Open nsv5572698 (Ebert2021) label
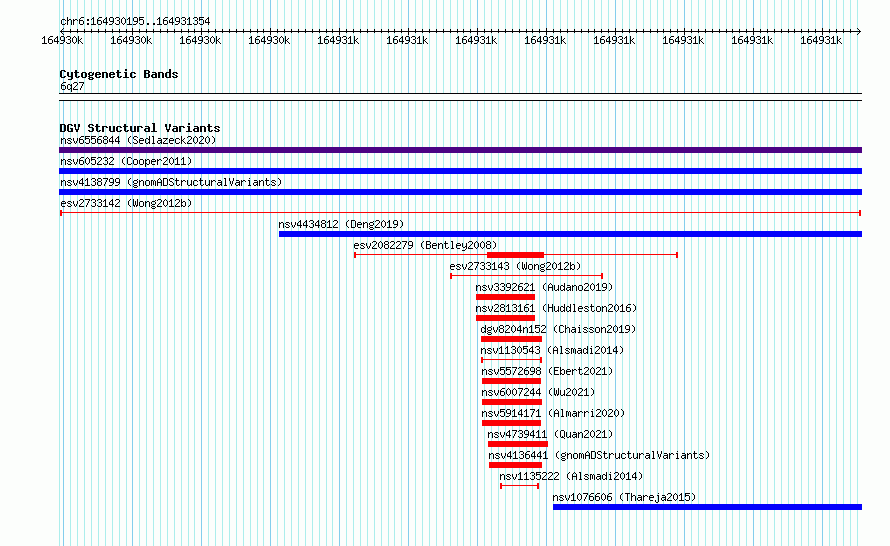This screenshot has height=546, width=890. point(547,371)
